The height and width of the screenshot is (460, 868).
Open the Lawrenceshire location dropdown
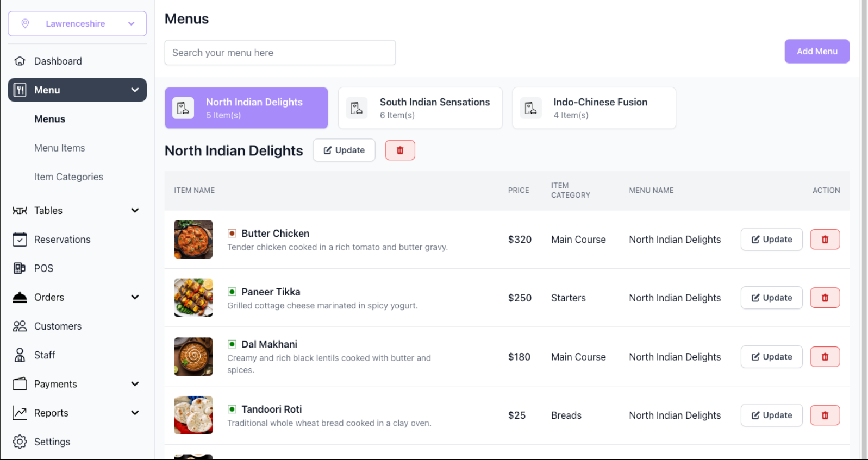pos(77,24)
